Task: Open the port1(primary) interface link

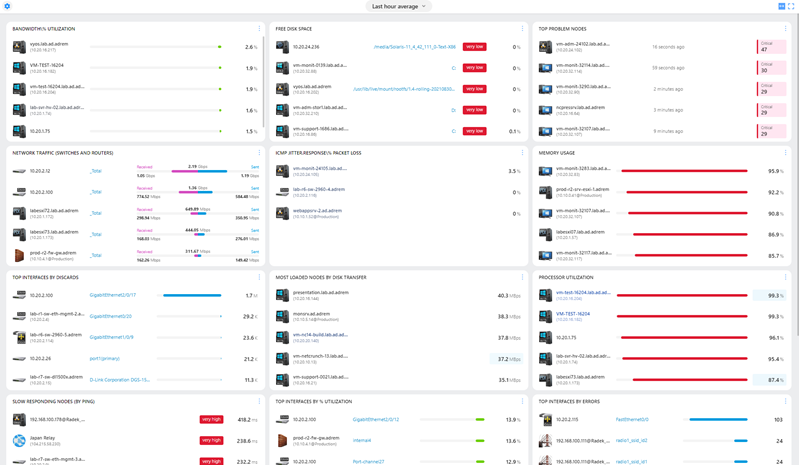Action: tap(104, 359)
